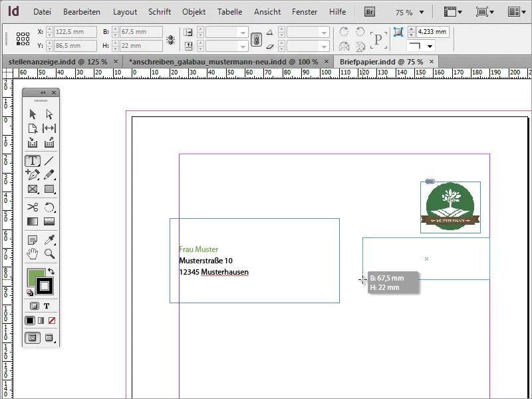Click the Mustermann logo image
This screenshot has height=399, width=532.
[450, 207]
